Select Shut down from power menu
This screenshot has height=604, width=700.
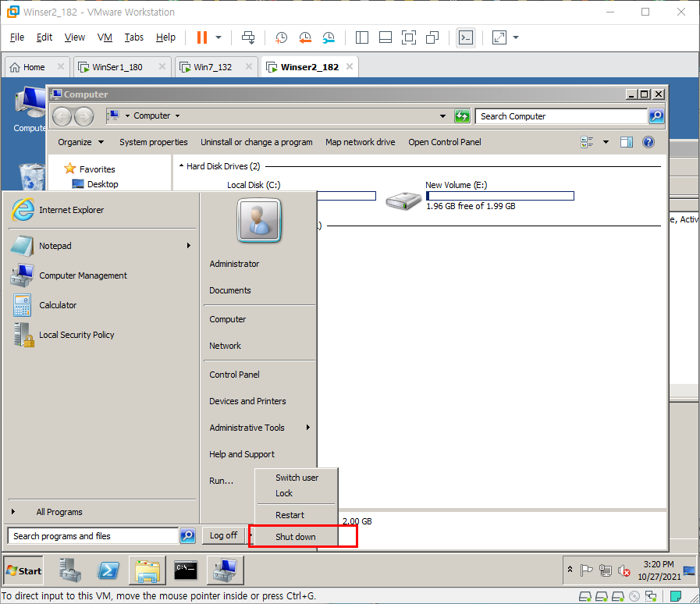[296, 537]
